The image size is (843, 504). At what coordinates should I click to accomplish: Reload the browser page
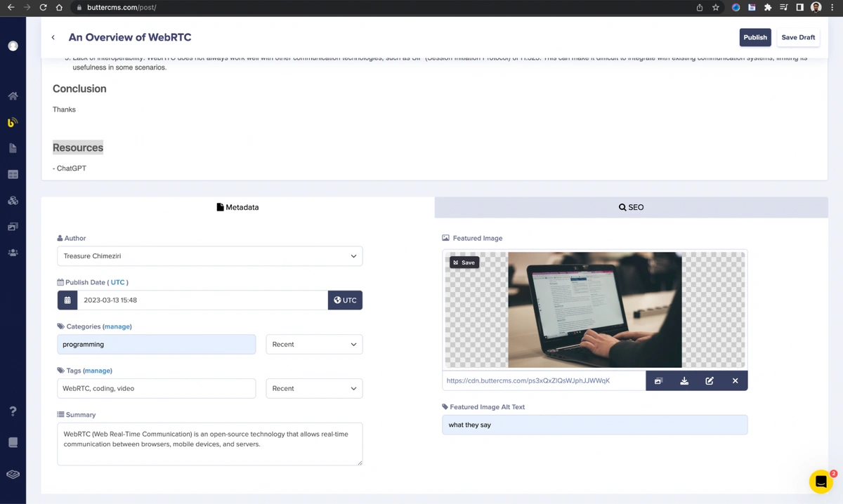(x=43, y=7)
